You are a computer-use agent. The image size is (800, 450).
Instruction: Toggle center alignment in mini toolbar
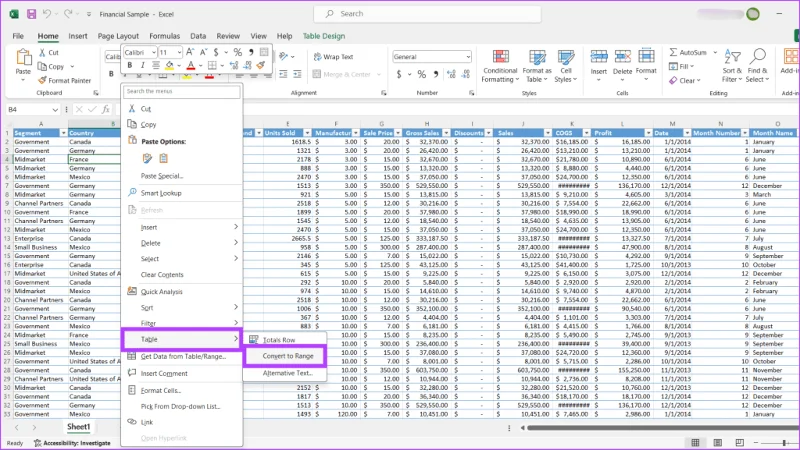(156, 65)
